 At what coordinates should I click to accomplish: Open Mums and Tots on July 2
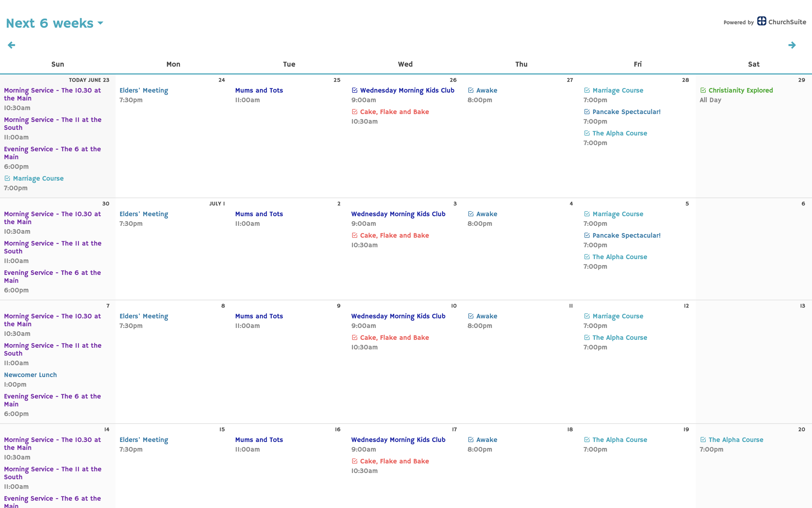click(259, 214)
